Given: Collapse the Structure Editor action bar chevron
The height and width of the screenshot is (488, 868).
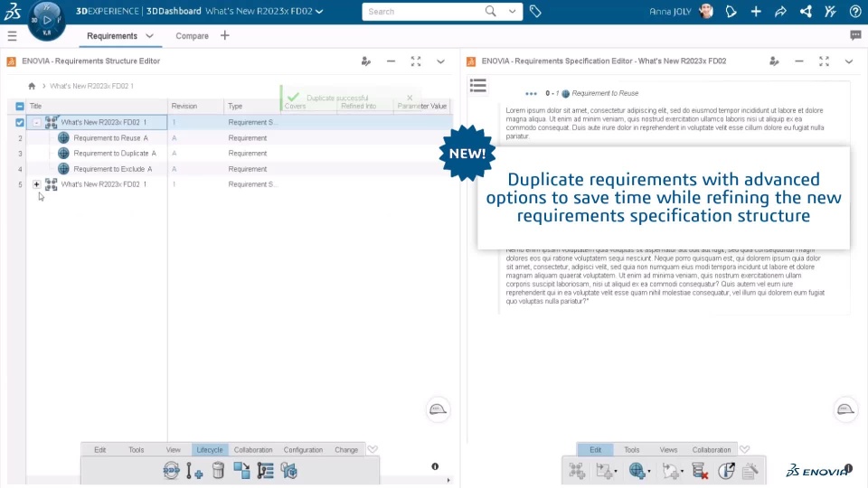Looking at the screenshot, I should tap(373, 449).
